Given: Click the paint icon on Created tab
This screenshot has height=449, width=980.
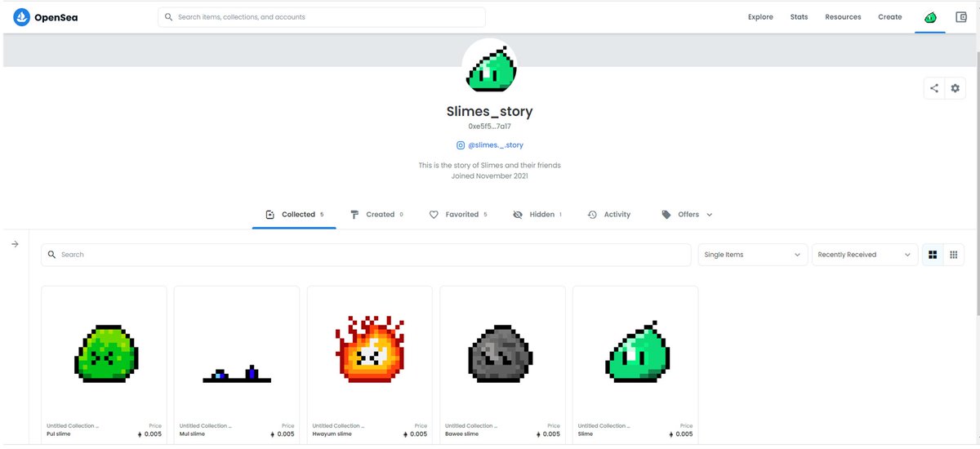Looking at the screenshot, I should pos(354,215).
